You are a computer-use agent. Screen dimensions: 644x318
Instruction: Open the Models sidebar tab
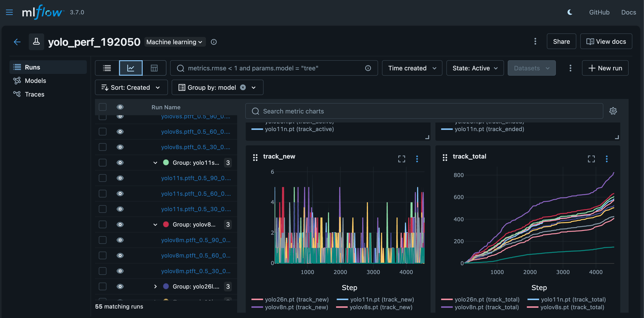click(x=35, y=80)
